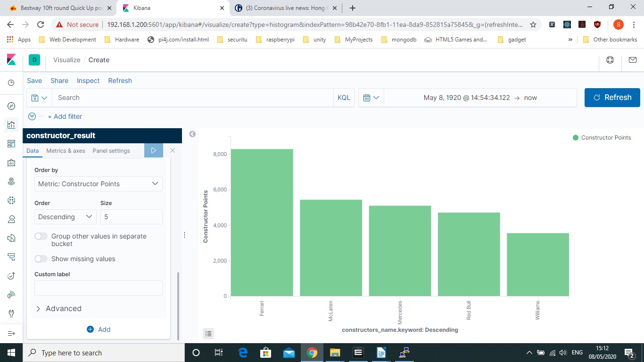Open the help lifebuoy icon

pos(610,60)
